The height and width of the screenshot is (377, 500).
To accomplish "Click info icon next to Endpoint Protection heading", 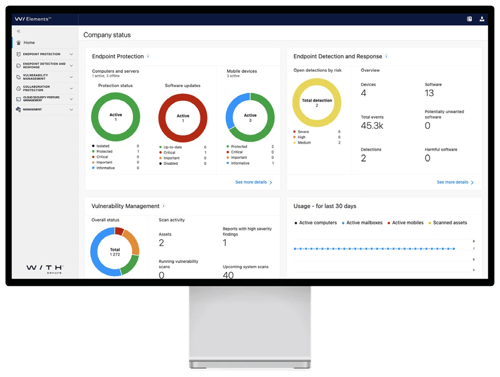I will (148, 56).
